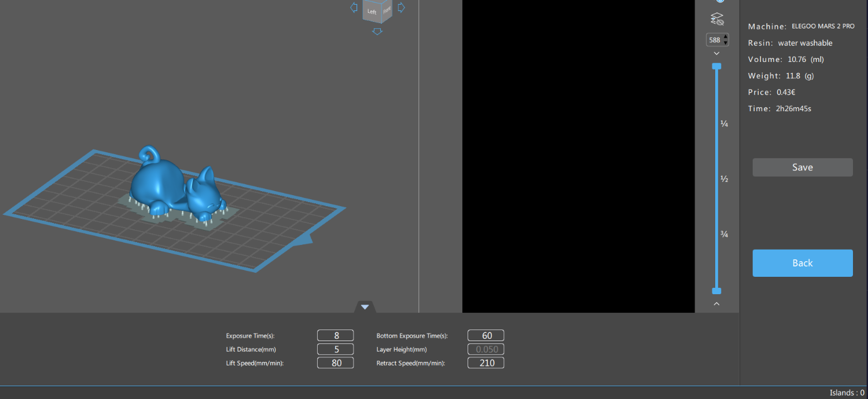This screenshot has height=399, width=868.
Task: Increase the layer number 588 spinner
Action: 726,37
